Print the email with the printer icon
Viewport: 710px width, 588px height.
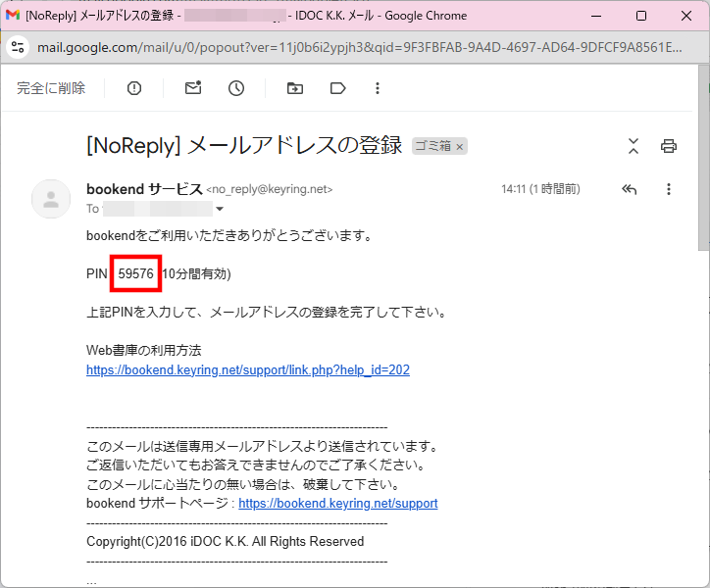click(x=669, y=146)
